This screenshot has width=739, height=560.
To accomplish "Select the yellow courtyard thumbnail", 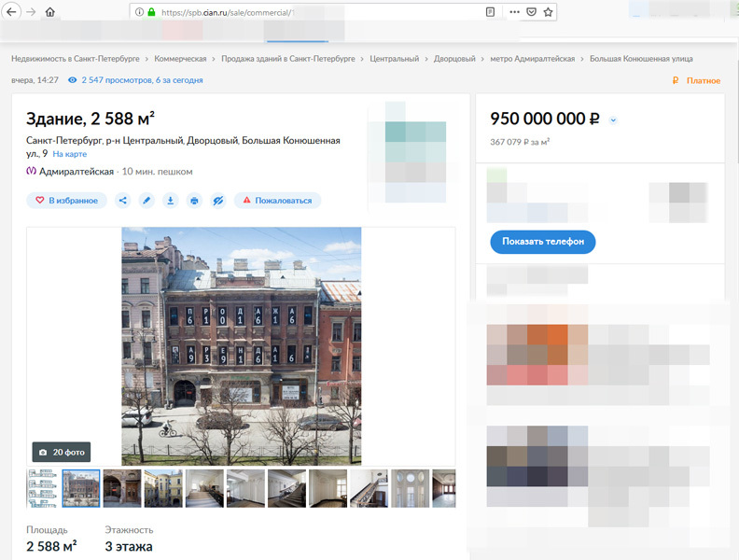I will tap(163, 488).
